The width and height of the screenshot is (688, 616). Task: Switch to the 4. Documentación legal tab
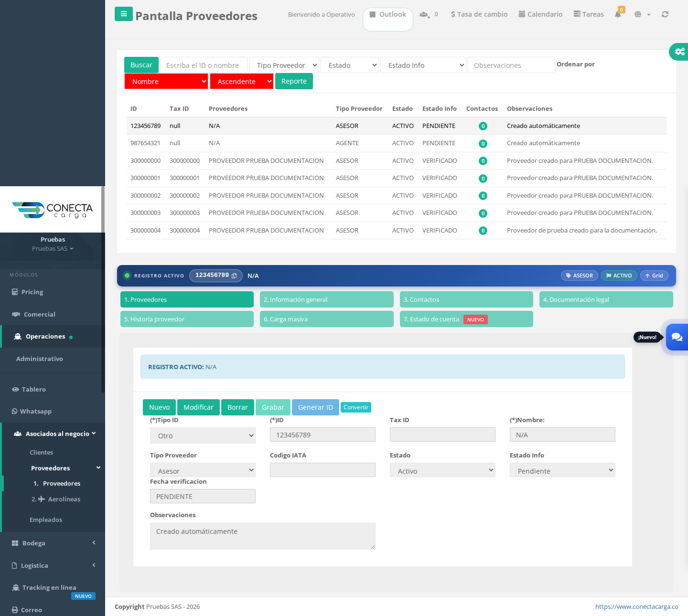coord(606,299)
